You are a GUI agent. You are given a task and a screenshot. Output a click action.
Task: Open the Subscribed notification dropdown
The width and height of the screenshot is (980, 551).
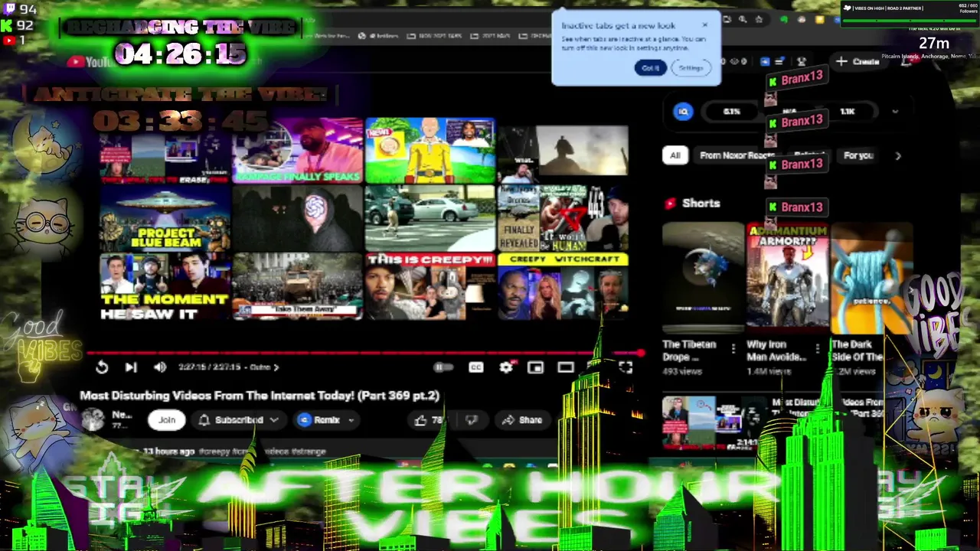pyautogui.click(x=239, y=420)
